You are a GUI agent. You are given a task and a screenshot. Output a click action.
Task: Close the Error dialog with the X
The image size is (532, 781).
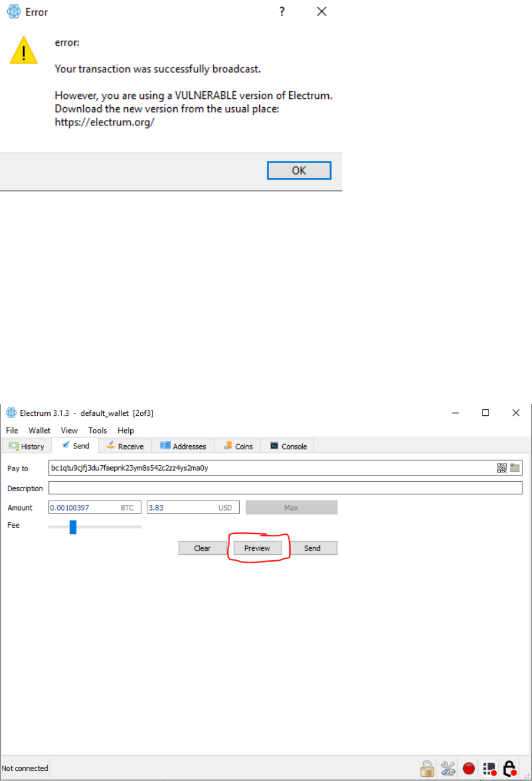pos(322,11)
